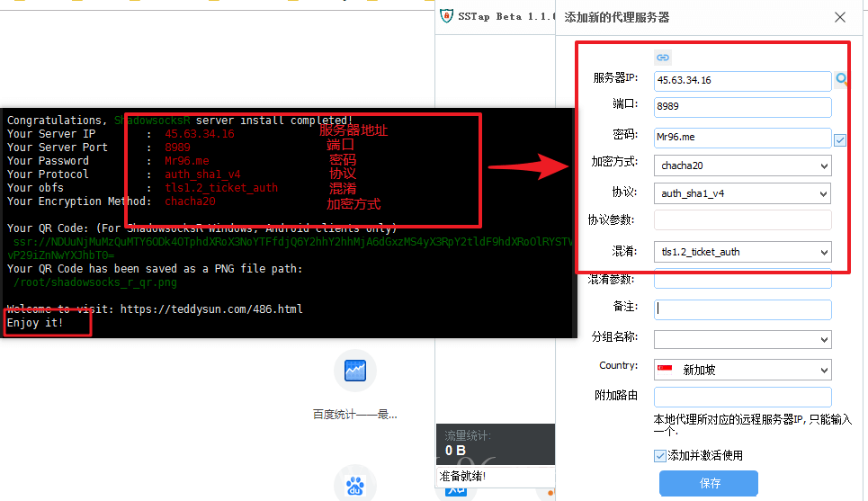Click the 协议参数 input field
Screen dimensions: 868x501
(x=742, y=219)
